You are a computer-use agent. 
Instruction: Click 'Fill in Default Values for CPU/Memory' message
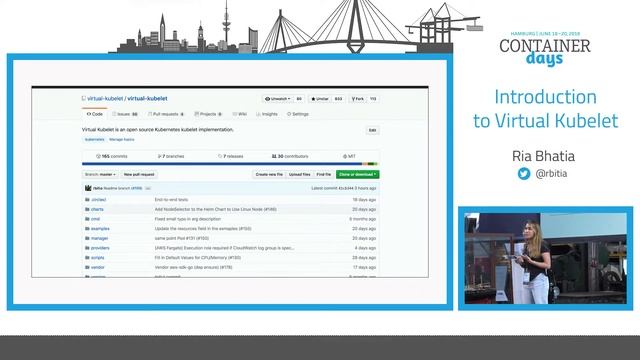(198, 258)
